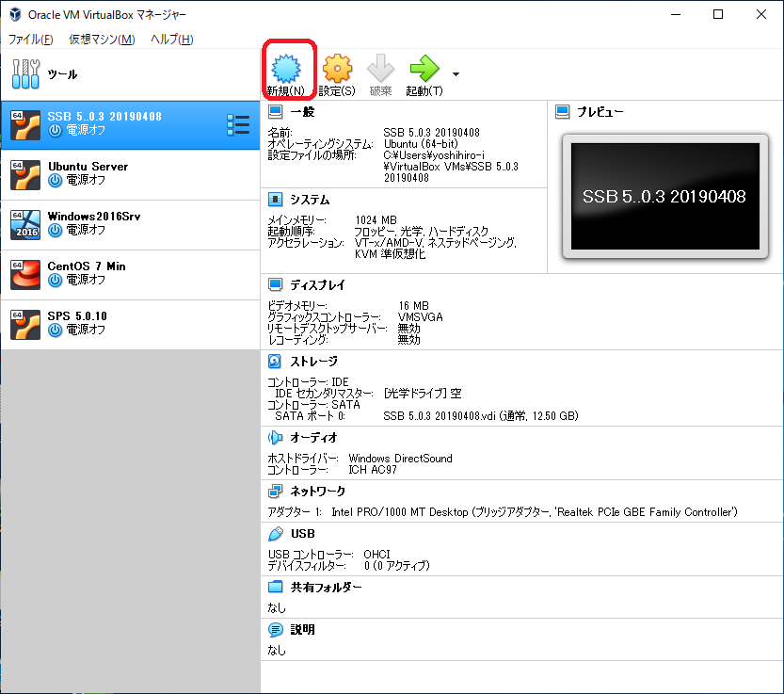Open the ディスプレイ section heading link
Viewport: 784px width, 694px height.
(x=317, y=284)
